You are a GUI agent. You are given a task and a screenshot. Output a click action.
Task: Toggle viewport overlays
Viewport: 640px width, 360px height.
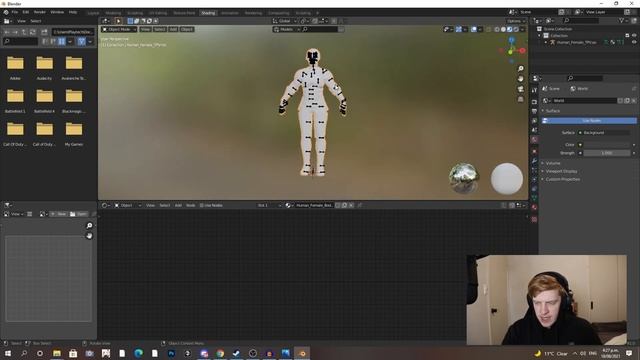(x=474, y=29)
